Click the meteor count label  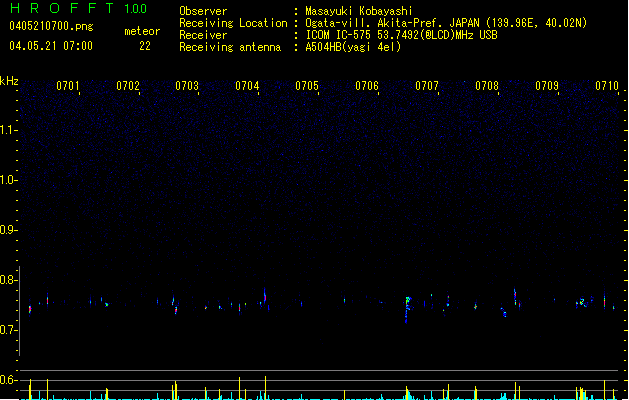pos(142,31)
